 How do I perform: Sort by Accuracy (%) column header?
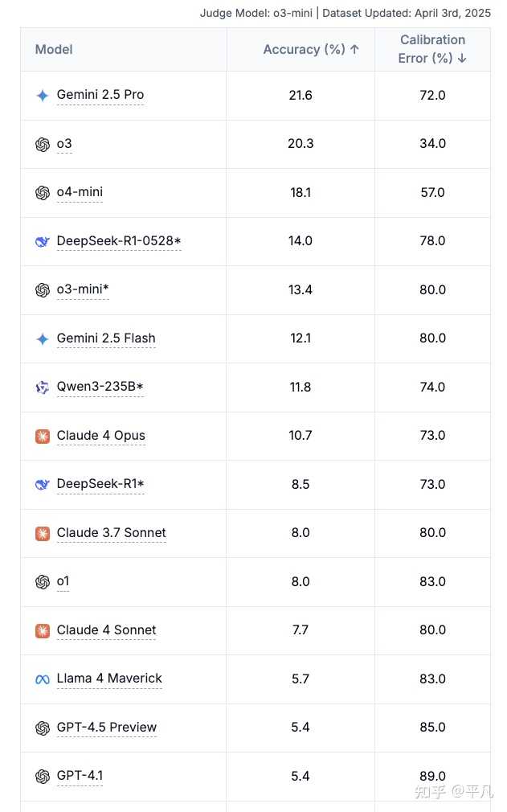pos(311,50)
